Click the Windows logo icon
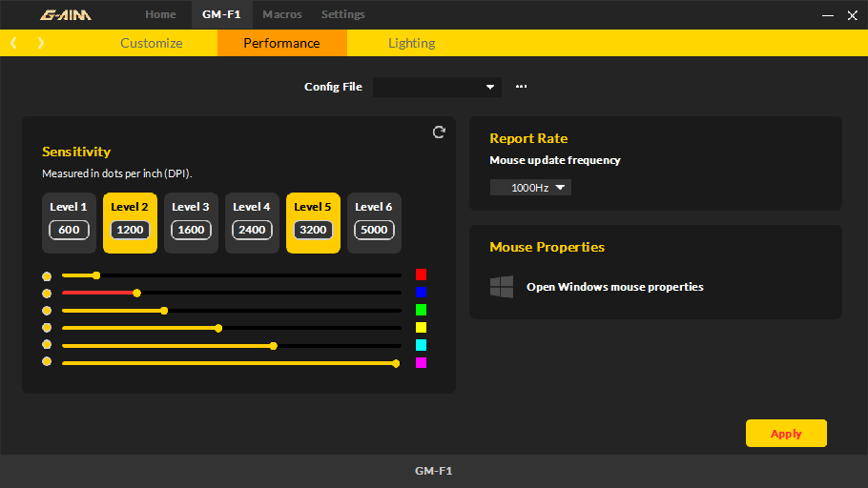The image size is (868, 488). [x=502, y=287]
